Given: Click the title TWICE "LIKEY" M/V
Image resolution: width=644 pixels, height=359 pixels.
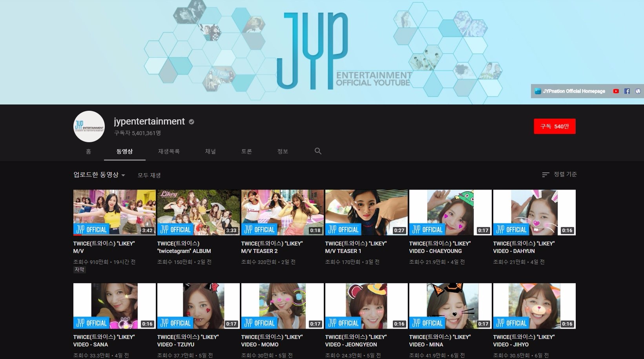Looking at the screenshot, I should tap(104, 247).
